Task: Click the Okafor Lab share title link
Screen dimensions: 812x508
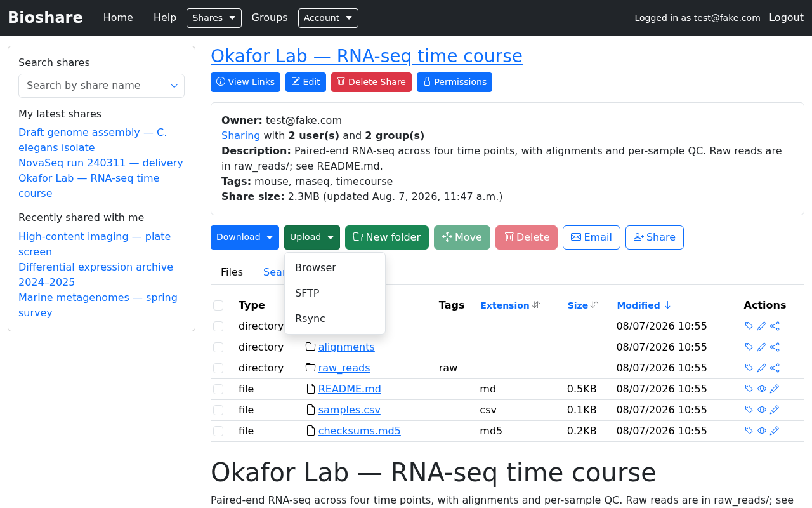Action: (367, 57)
